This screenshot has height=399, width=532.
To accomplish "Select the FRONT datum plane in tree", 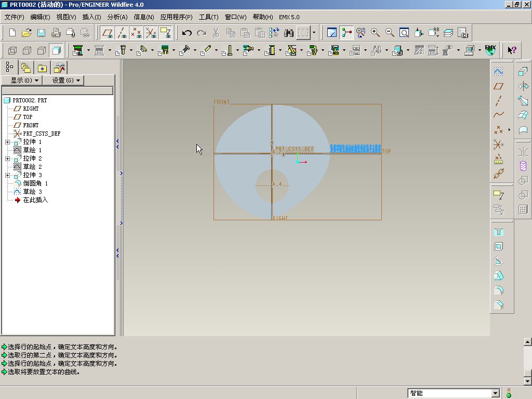I will point(31,125).
